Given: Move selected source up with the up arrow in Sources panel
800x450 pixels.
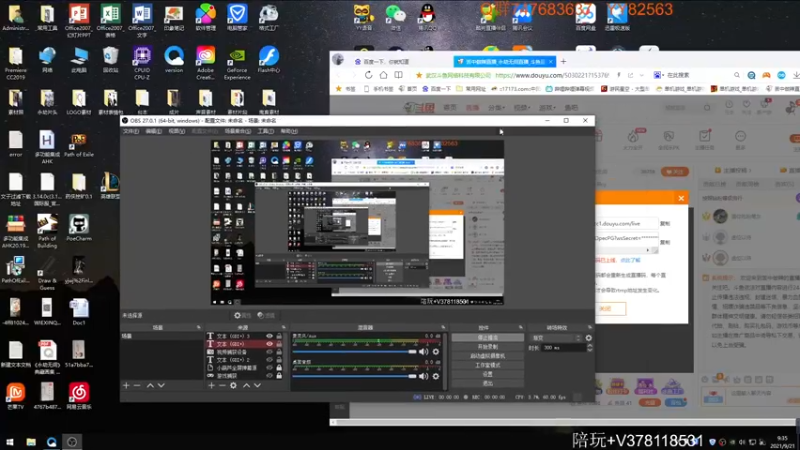Looking at the screenshot, I should tap(246, 386).
